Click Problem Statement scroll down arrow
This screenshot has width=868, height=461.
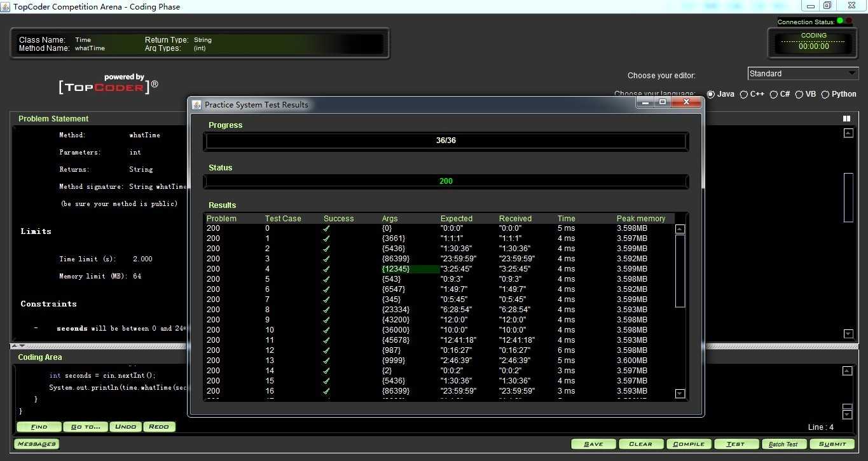click(x=848, y=334)
